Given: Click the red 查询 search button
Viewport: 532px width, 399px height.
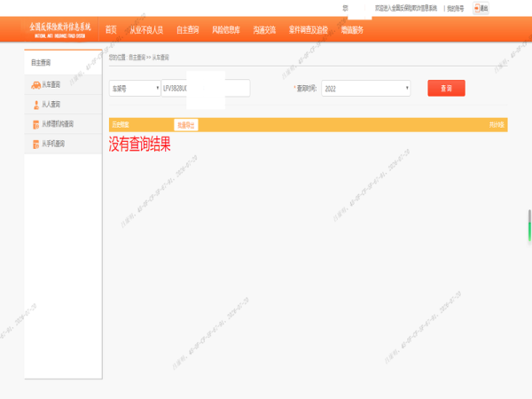Looking at the screenshot, I should [x=446, y=88].
